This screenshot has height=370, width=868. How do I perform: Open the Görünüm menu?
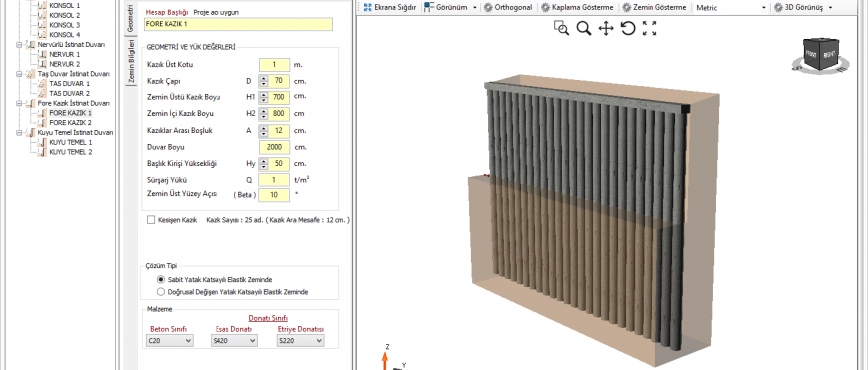(x=450, y=8)
